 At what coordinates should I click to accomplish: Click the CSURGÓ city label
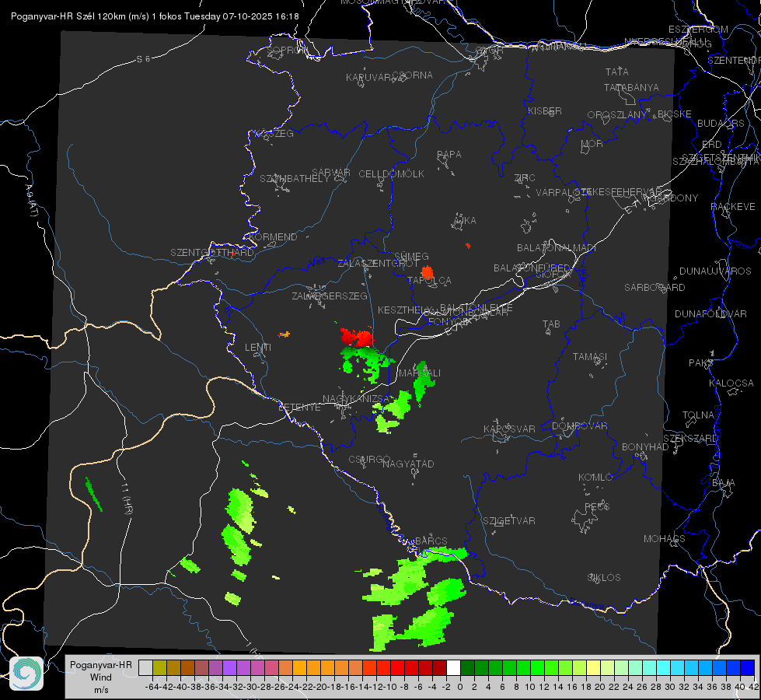point(369,460)
